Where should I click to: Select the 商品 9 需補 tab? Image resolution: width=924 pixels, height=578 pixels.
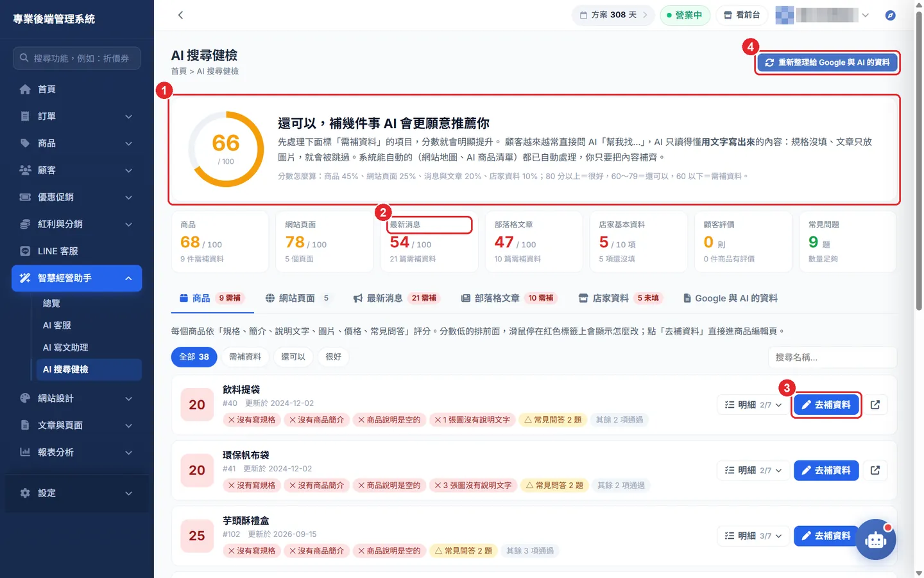click(211, 298)
